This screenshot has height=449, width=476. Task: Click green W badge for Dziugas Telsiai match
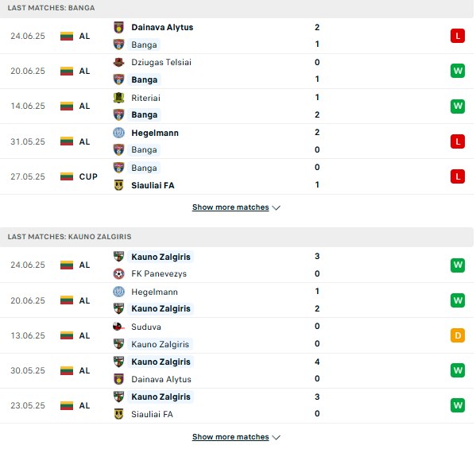pos(458,71)
